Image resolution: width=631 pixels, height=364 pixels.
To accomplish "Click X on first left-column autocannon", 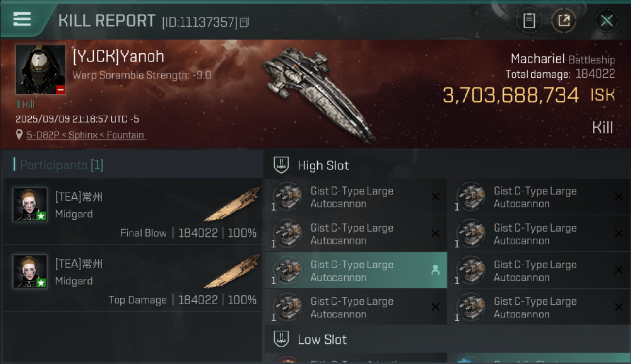I will (x=435, y=197).
